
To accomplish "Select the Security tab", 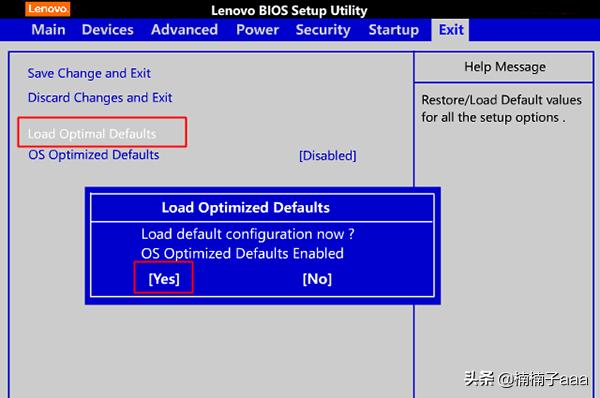I will point(323,30).
